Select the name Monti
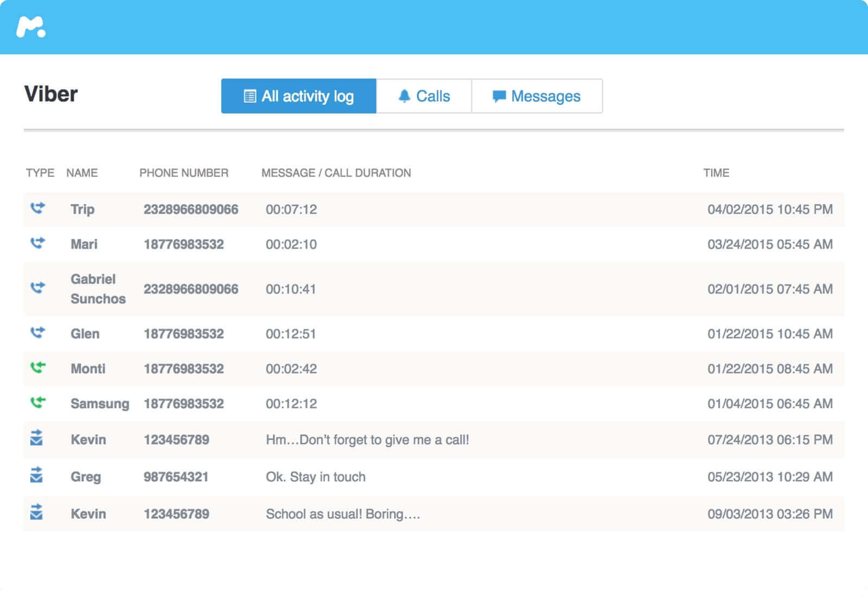The image size is (868, 597). click(88, 369)
